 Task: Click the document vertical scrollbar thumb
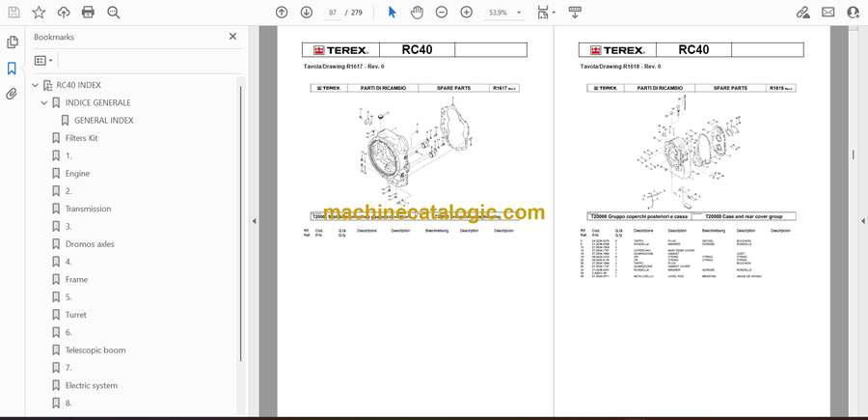pos(854,155)
